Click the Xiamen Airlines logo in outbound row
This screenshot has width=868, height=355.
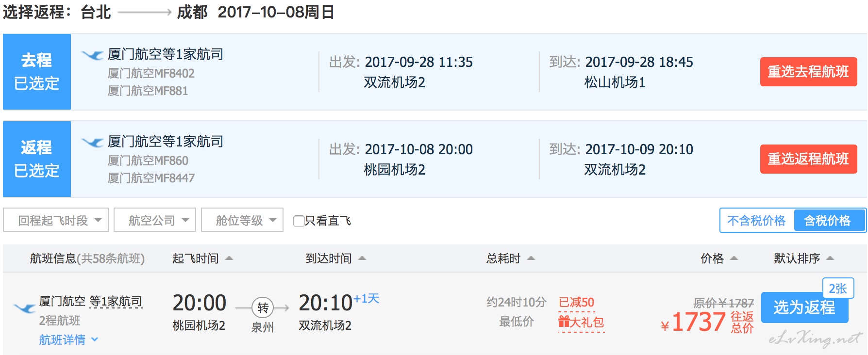[92, 55]
